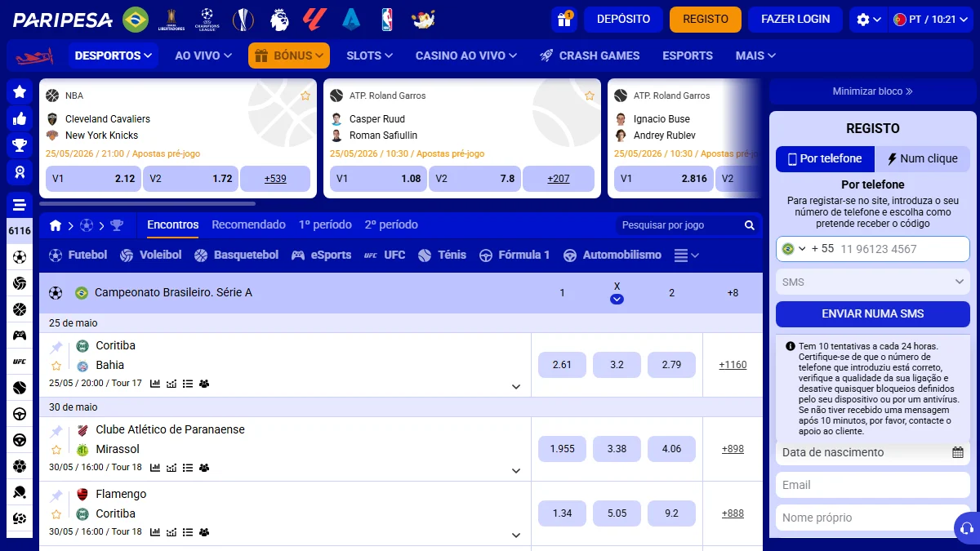This screenshot has width=980, height=551.
Task: Click the Minimizar bloco link
Action: pos(873,91)
